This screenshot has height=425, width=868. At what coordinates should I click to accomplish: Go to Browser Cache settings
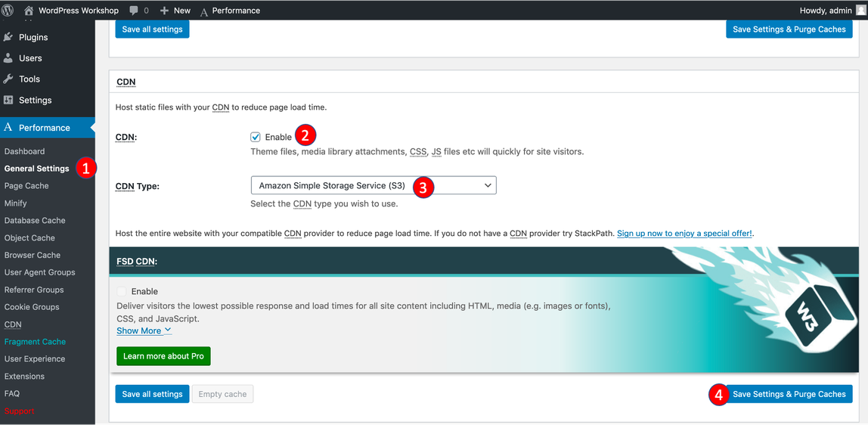(x=33, y=255)
